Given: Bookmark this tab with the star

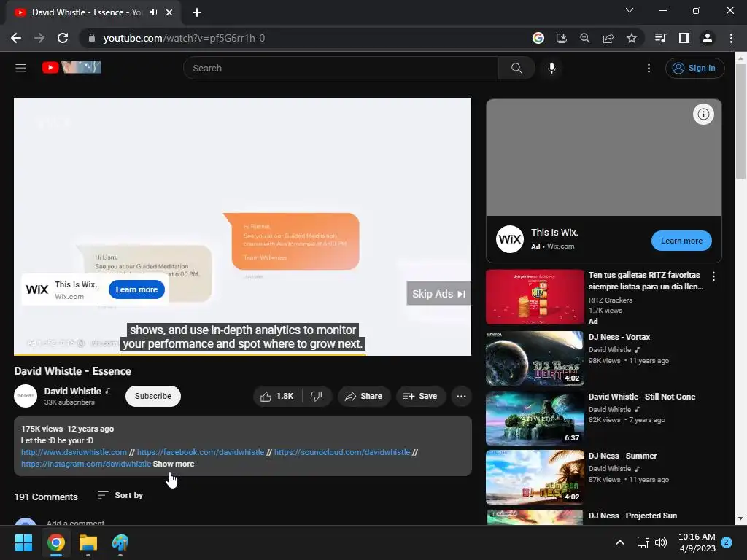Looking at the screenshot, I should 631,38.
